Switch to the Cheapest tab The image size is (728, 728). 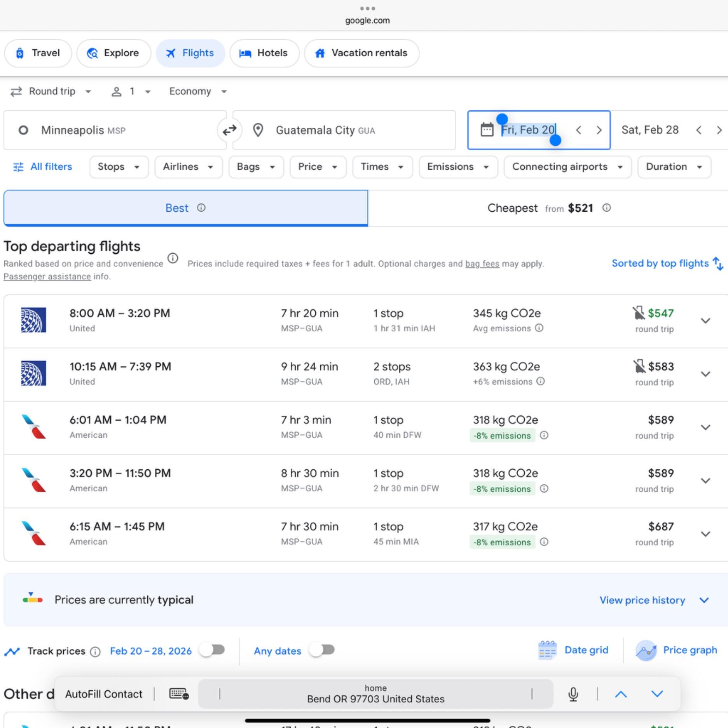coord(548,208)
